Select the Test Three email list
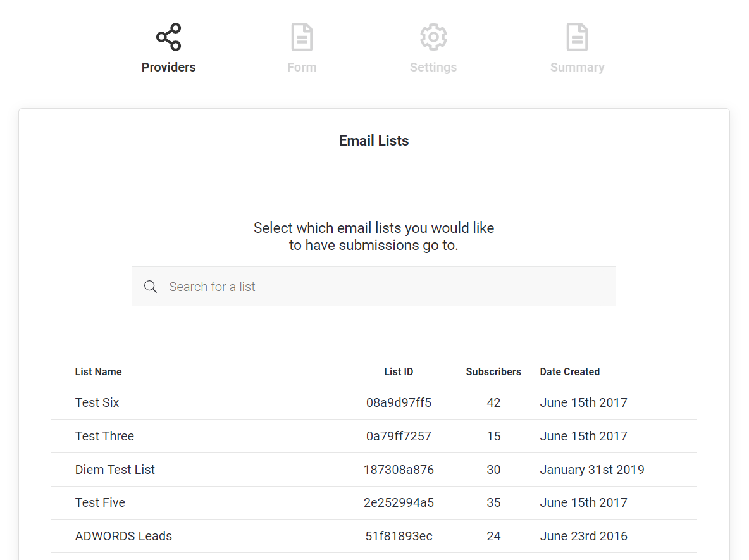This screenshot has height=560, width=749. [x=104, y=436]
